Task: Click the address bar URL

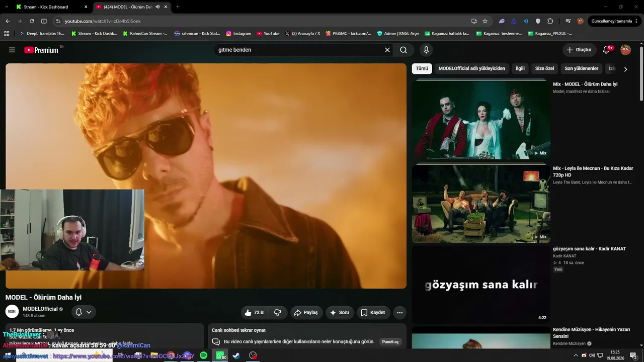Action: click(103, 21)
